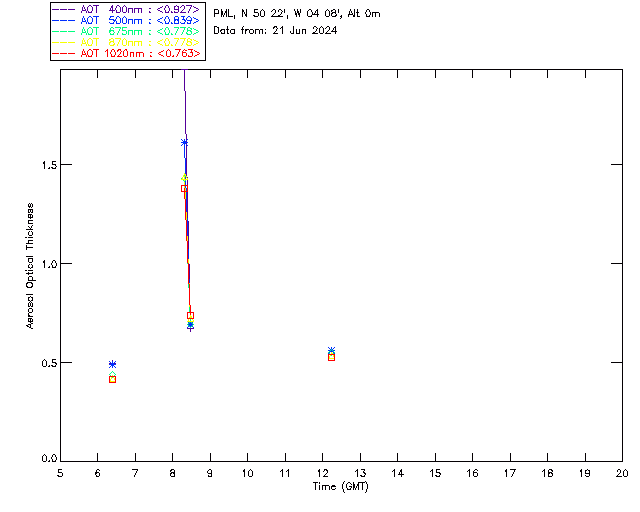Click the blue asterisk data point near 12.2 hours

point(331,350)
